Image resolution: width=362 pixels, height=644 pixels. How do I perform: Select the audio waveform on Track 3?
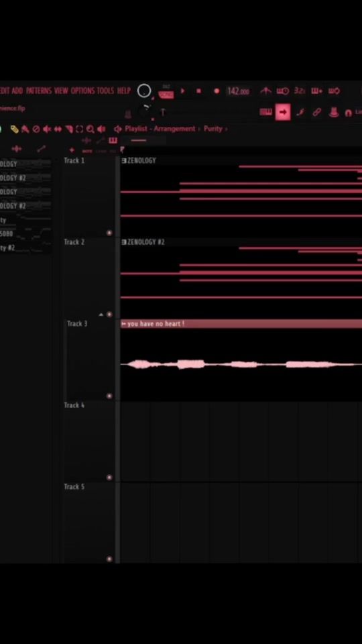tap(241, 364)
